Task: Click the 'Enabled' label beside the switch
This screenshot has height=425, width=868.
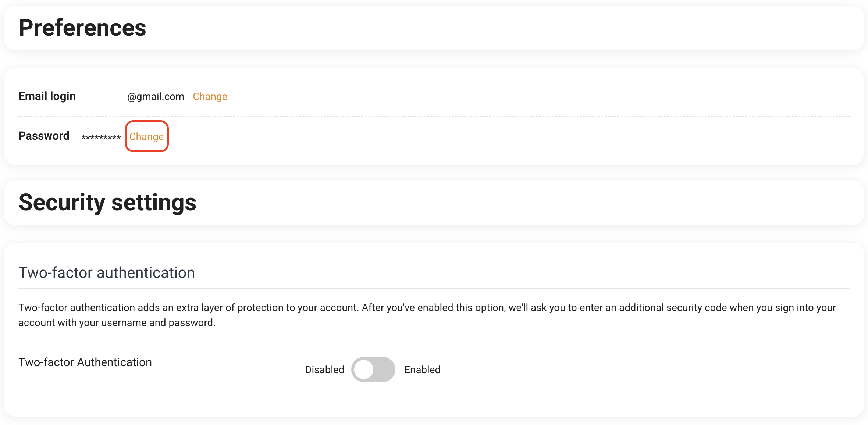Action: point(422,369)
